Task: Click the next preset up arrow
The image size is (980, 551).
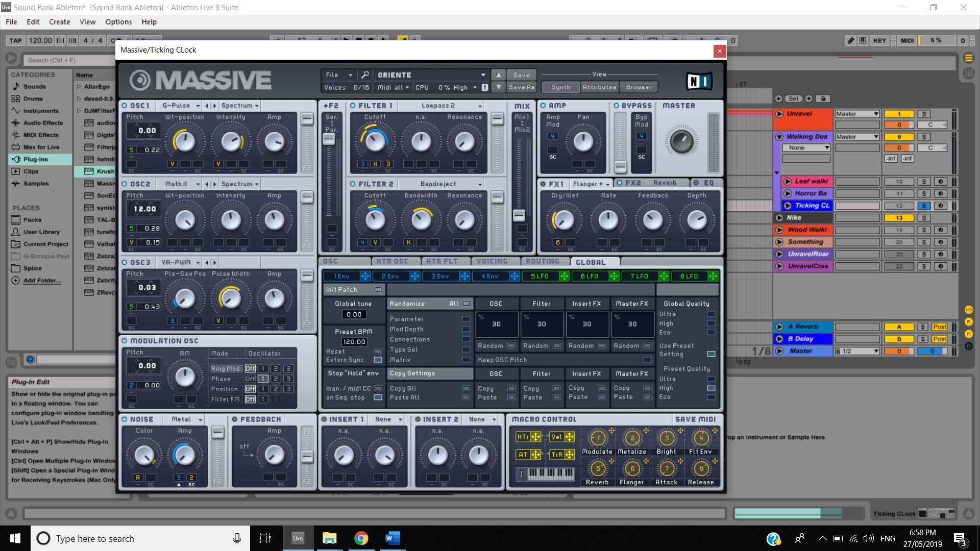Action: (499, 75)
